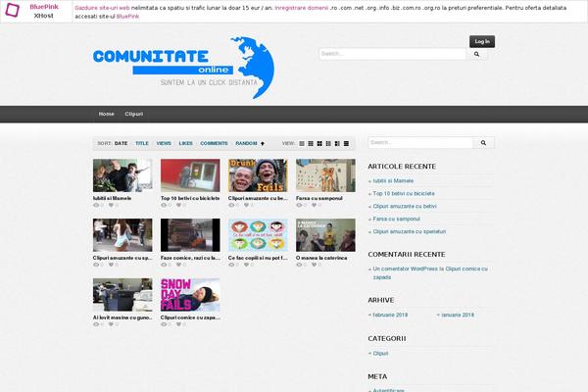Click the heart icon under Iubitii si Mamele
The image size is (588, 392).
(111, 205)
